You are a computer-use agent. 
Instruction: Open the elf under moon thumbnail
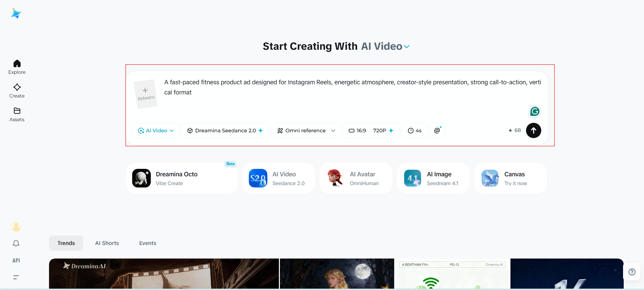(x=337, y=273)
